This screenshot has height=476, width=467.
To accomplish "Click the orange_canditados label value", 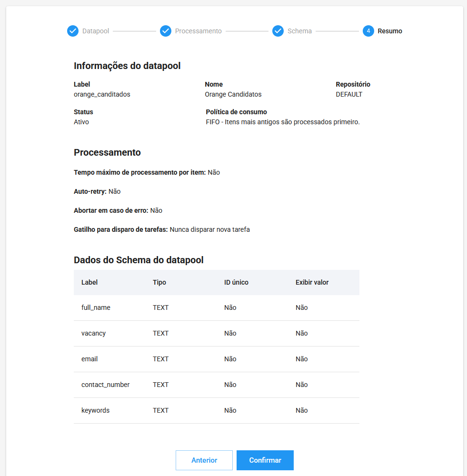I will (102, 94).
